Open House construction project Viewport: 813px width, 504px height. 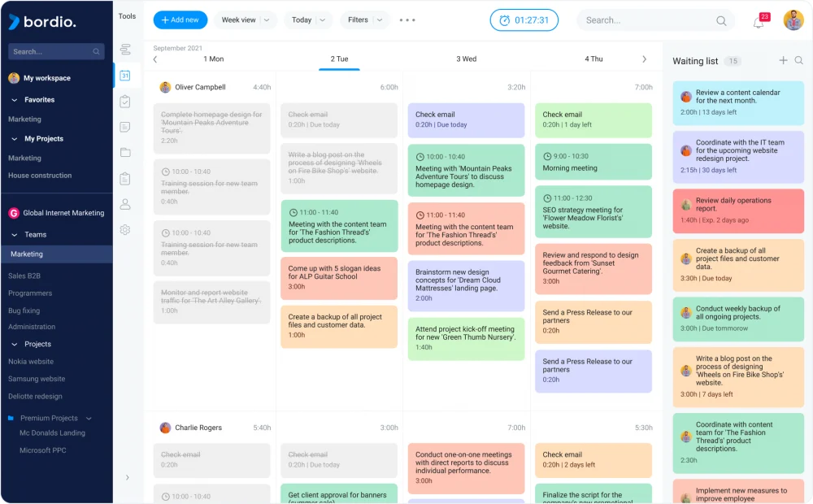(40, 176)
